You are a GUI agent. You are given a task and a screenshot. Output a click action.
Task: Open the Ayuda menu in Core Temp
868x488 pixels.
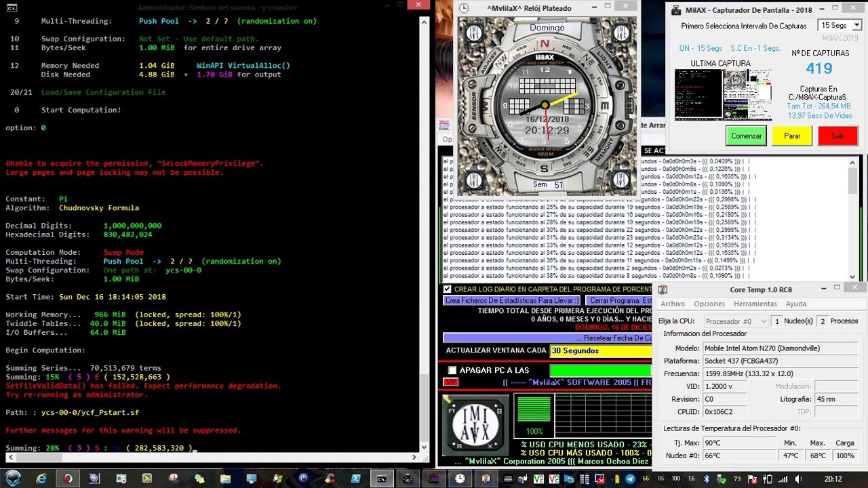[795, 304]
